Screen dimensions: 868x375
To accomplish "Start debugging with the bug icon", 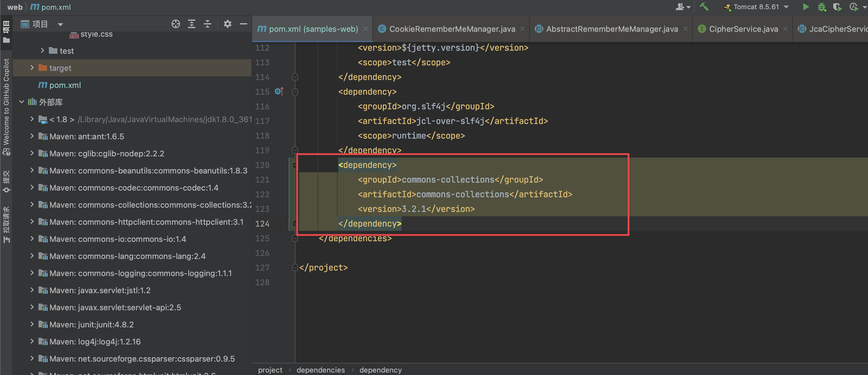I will click(822, 7).
